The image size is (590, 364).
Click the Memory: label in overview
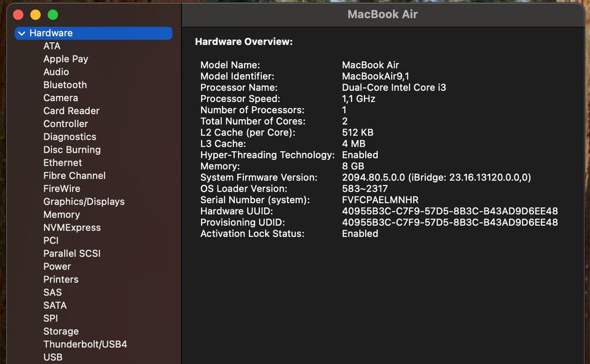220,166
